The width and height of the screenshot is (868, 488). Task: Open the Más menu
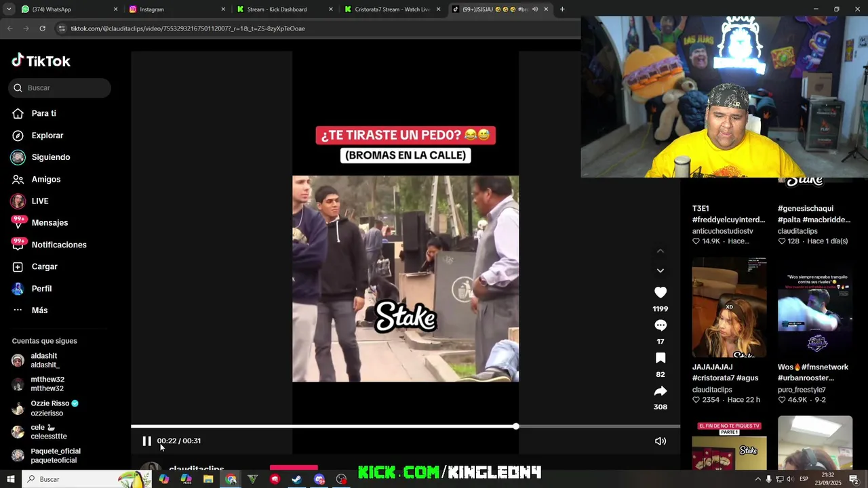(x=39, y=310)
